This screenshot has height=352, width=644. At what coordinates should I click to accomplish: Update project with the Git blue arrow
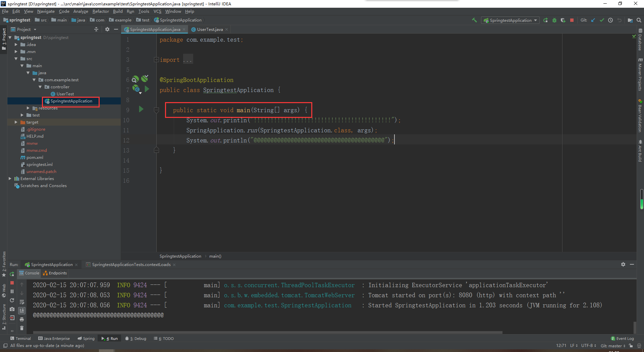[593, 20]
